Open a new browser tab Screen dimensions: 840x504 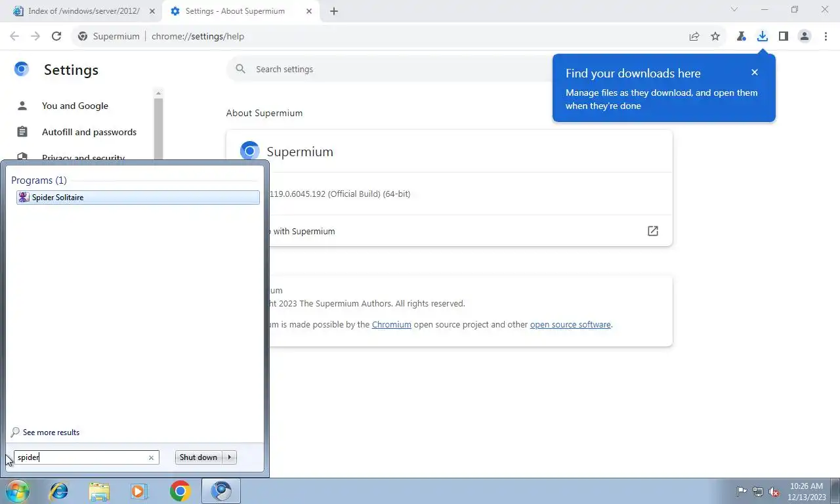point(334,11)
